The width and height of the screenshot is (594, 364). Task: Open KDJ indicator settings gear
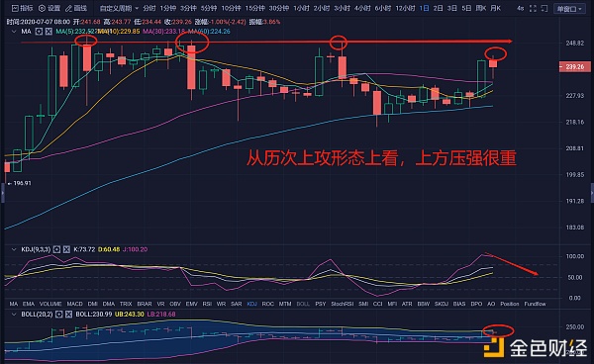pyautogui.click(x=56, y=249)
